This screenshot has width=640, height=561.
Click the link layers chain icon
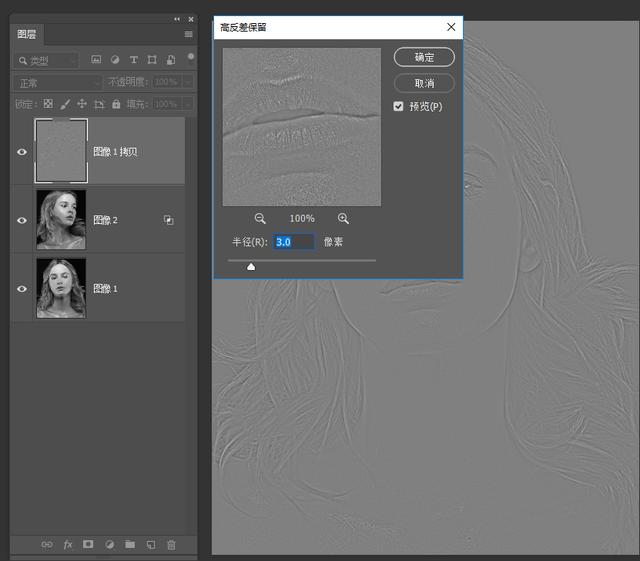[x=47, y=544]
